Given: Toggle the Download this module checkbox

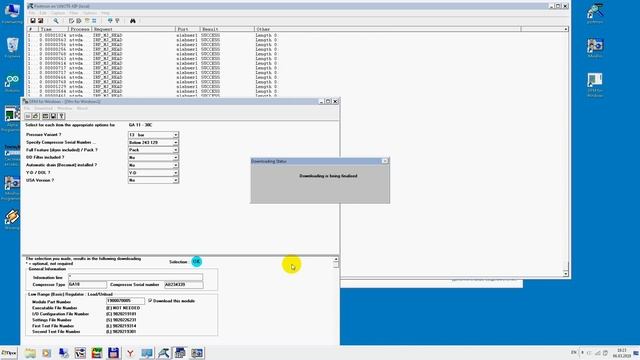Looking at the screenshot, I should pos(150,300).
